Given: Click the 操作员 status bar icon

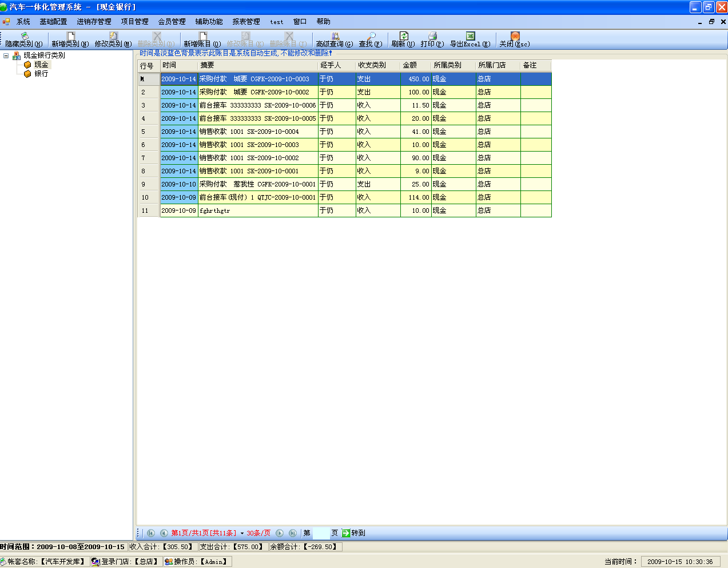Looking at the screenshot, I should coord(168,562).
